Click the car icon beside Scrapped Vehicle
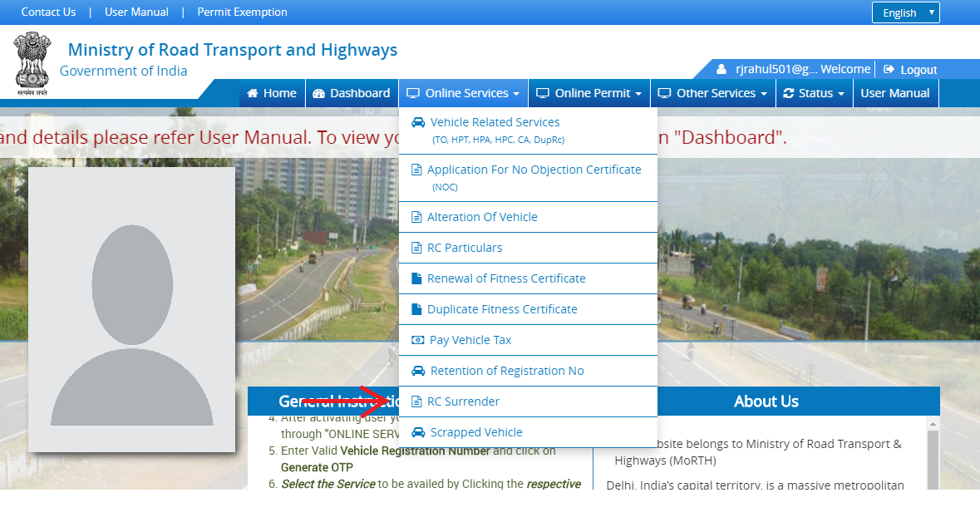This screenshot has height=532, width=980. 418,432
